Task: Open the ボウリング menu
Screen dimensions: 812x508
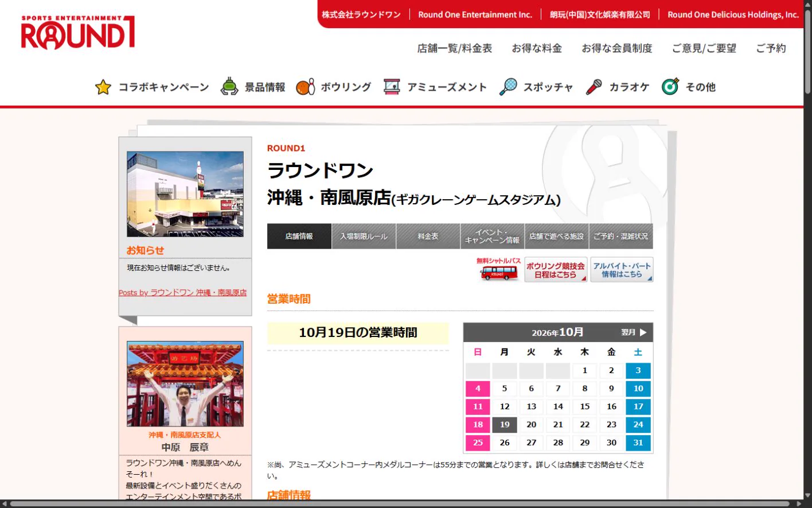Action: coord(346,87)
